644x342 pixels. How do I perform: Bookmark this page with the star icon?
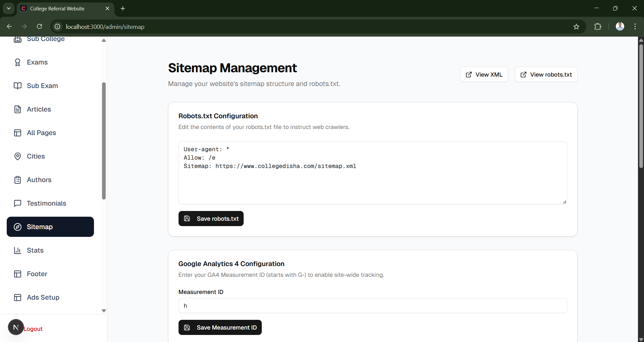[x=576, y=27]
